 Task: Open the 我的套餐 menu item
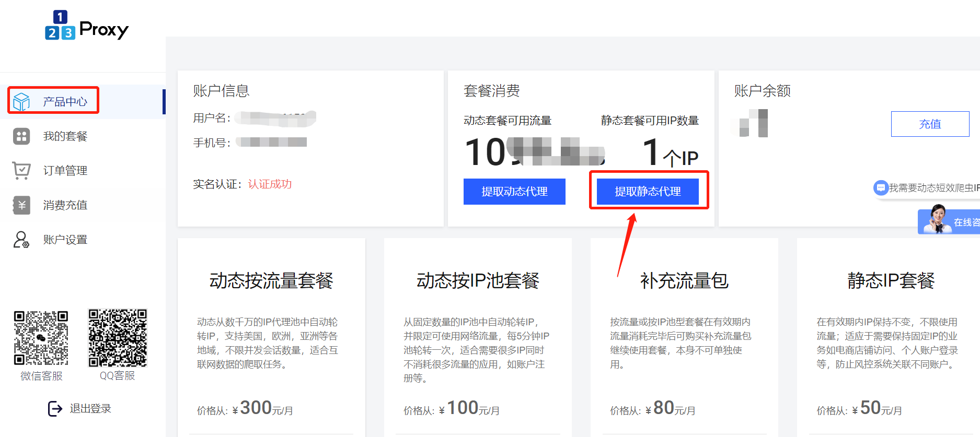coord(65,136)
